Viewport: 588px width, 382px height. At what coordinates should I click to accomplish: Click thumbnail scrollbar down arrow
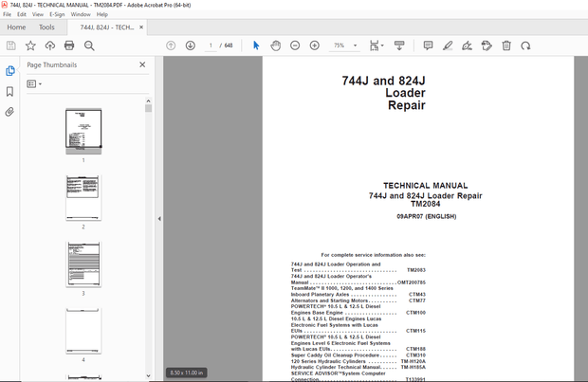pyautogui.click(x=148, y=375)
